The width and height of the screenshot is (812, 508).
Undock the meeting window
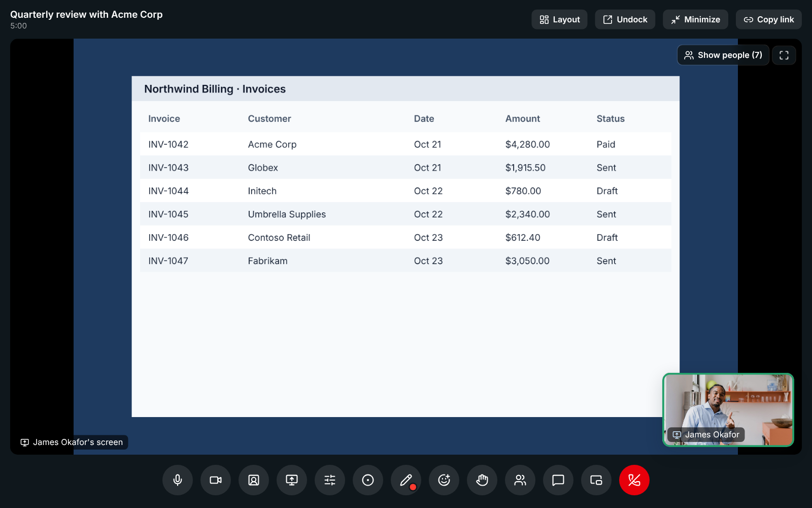click(625, 19)
